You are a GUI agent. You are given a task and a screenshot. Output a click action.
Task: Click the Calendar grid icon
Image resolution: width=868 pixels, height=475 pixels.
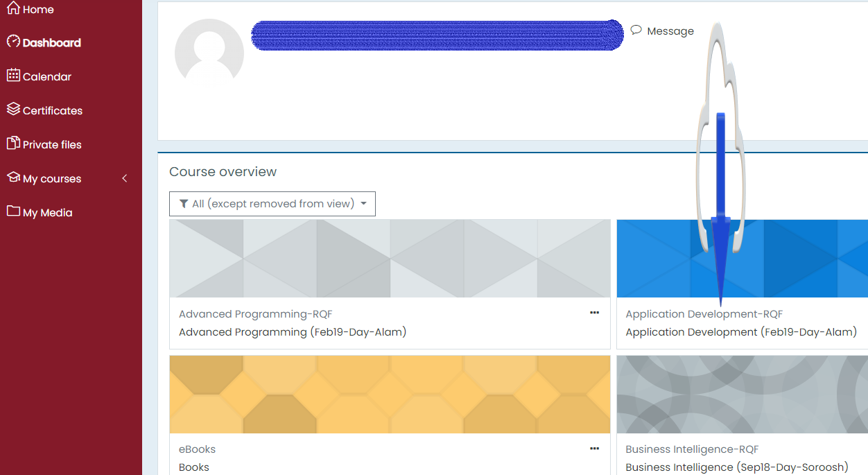pyautogui.click(x=13, y=76)
